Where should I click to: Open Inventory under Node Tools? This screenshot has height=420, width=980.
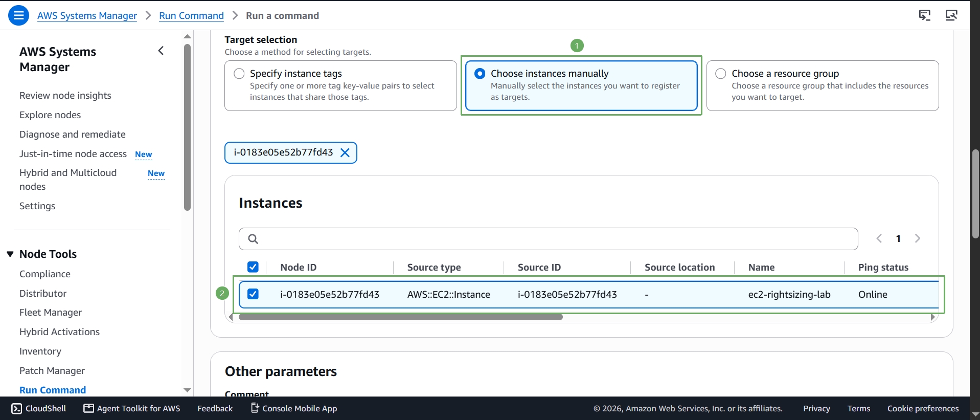(x=40, y=351)
